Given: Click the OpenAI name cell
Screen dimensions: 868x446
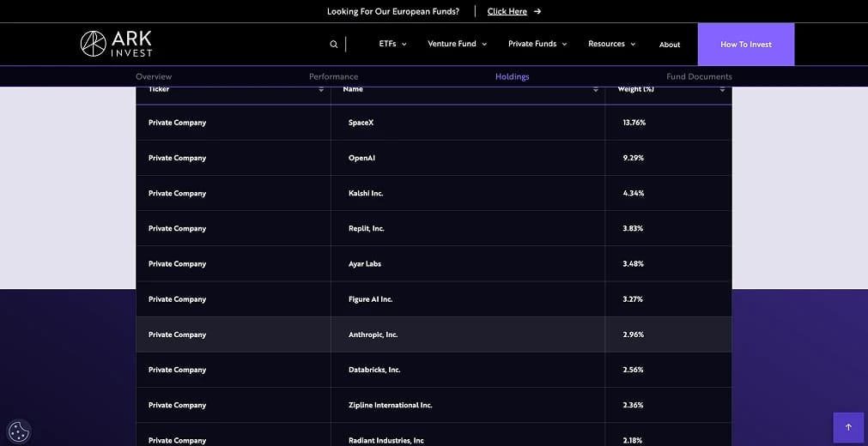Looking at the screenshot, I should tap(361, 158).
